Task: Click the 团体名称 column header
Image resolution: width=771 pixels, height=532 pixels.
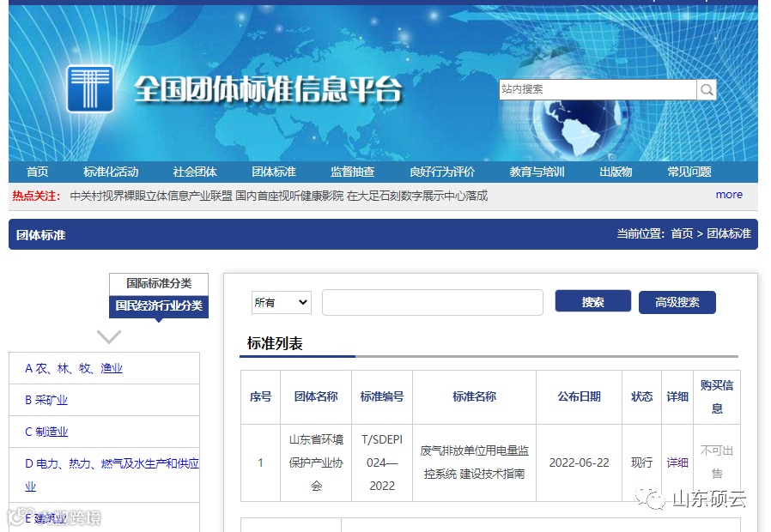Action: (316, 397)
